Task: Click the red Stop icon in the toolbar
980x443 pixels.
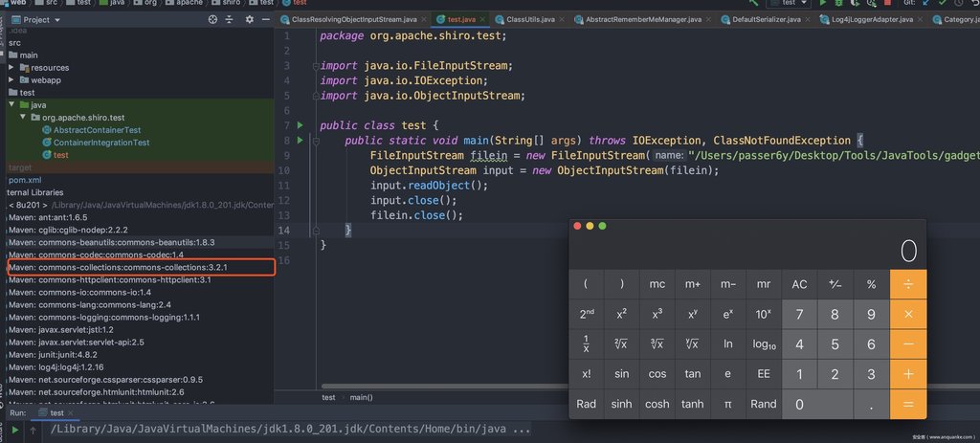Action: coord(887,3)
